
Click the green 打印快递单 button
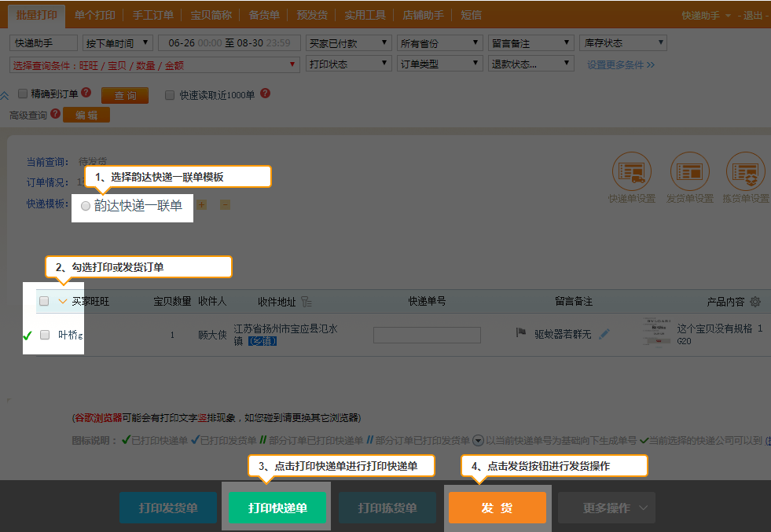click(277, 508)
